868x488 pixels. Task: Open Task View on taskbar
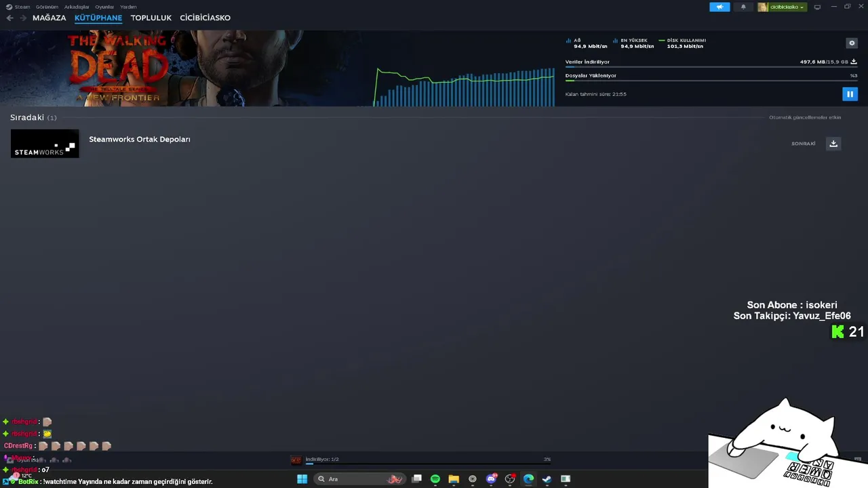point(417,479)
